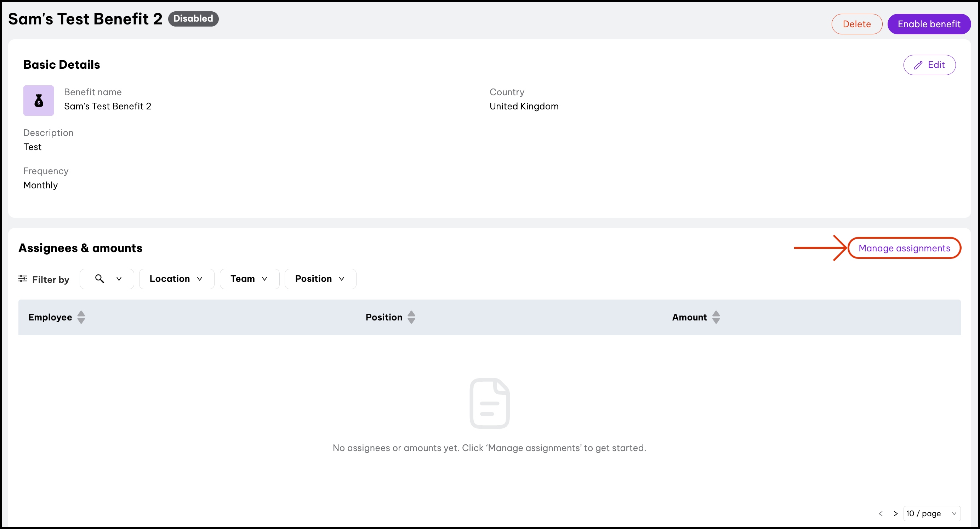Screen dimensions: 980x529
Task: Click the Sam's Test Benefit 2 name value
Action: [108, 106]
